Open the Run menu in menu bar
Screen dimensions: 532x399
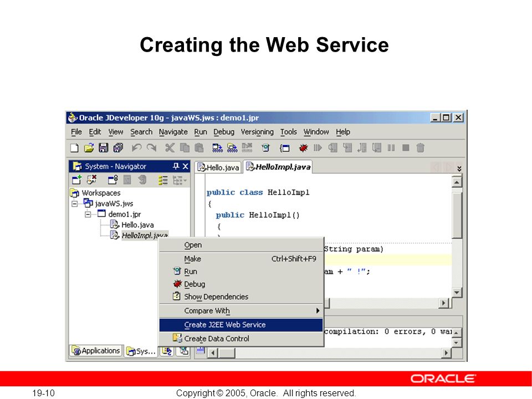(x=201, y=132)
